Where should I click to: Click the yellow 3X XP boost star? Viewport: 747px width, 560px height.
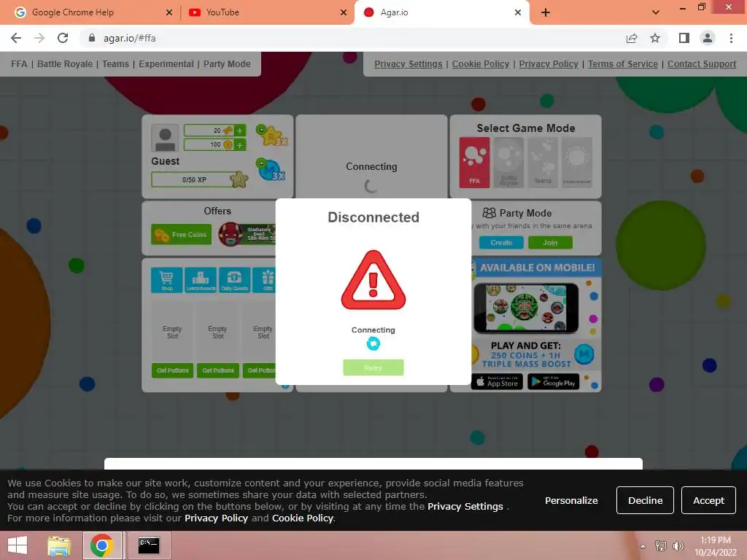coord(273,136)
